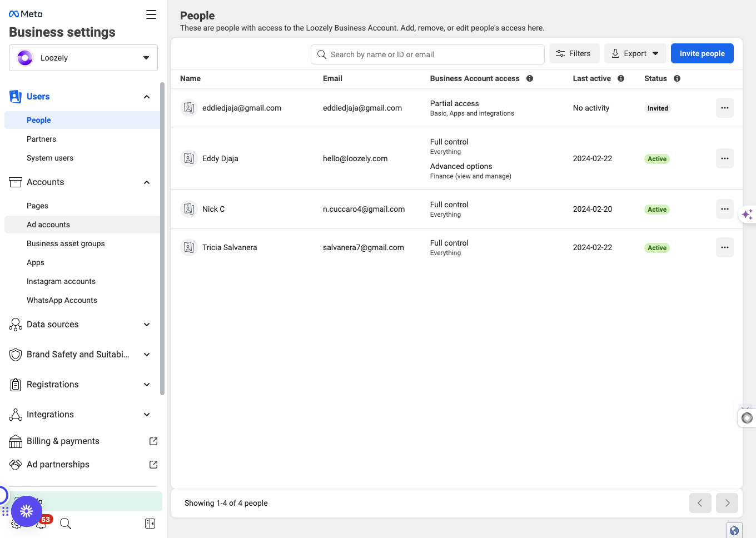Screen dimensions: 756x538
Task: Collapse the sidebar with the panel icon
Action: click(x=150, y=524)
